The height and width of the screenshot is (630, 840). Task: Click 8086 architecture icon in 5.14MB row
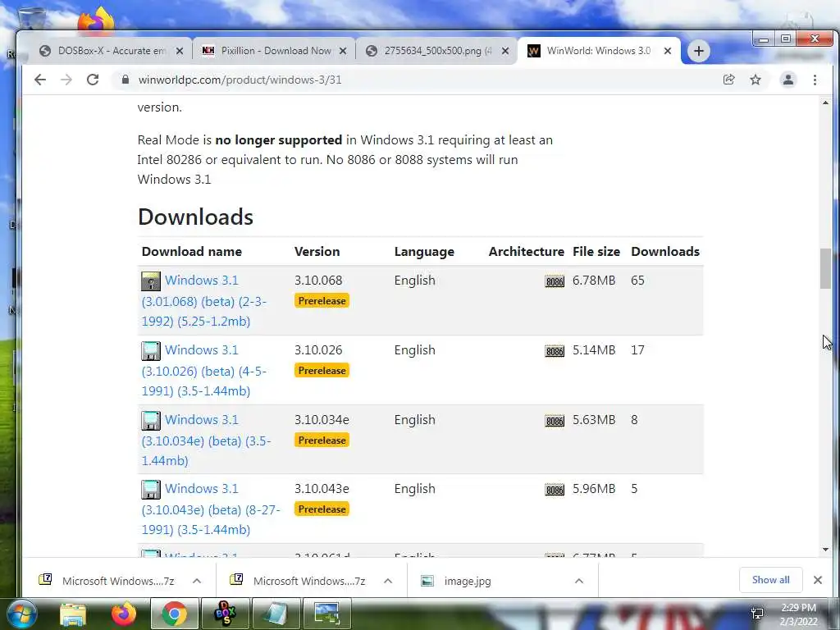(555, 351)
